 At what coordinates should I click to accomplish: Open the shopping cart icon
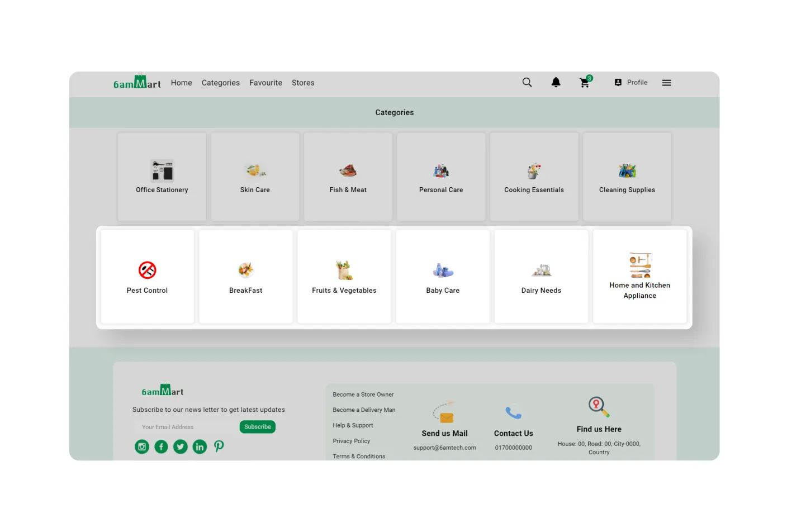[x=585, y=83]
